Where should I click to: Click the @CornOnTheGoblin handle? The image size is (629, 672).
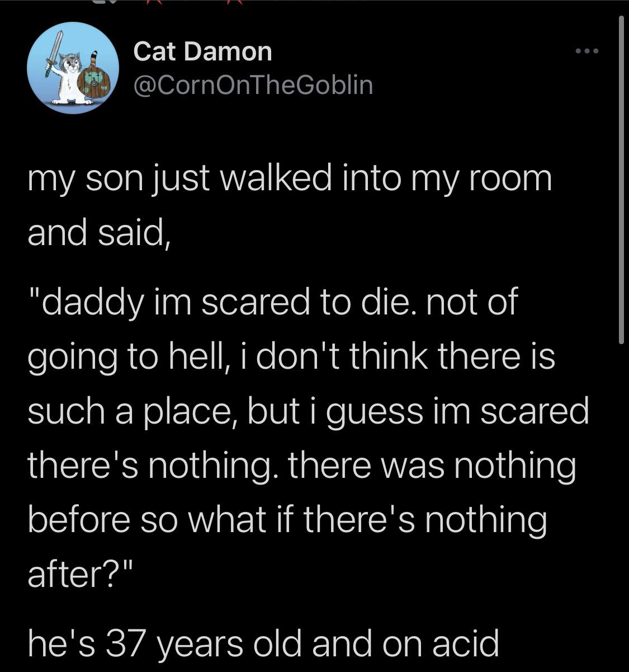coord(253,84)
